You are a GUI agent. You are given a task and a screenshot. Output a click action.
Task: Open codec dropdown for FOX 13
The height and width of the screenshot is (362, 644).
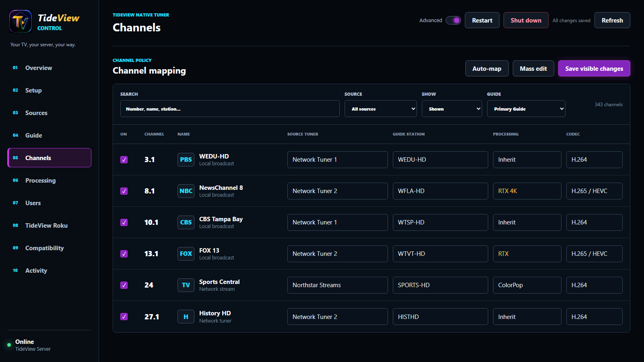click(594, 254)
